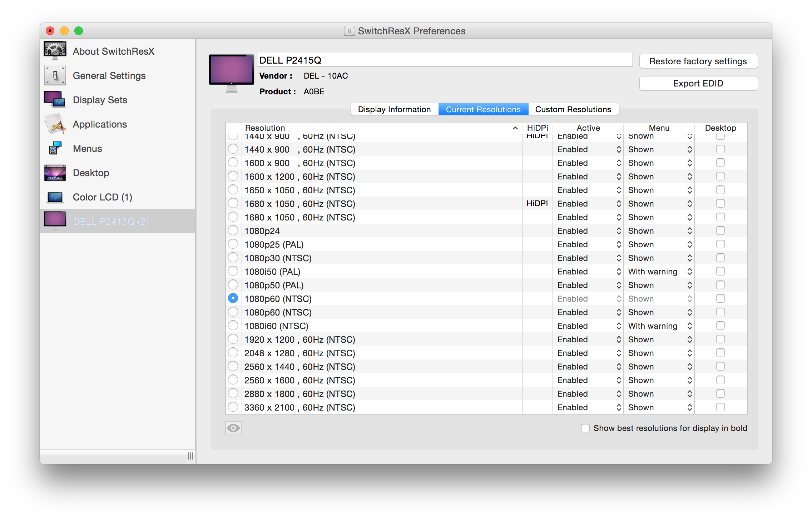812x521 pixels.
Task: Choose the Desktop wallpaper icon in sidebar
Action: [x=55, y=173]
